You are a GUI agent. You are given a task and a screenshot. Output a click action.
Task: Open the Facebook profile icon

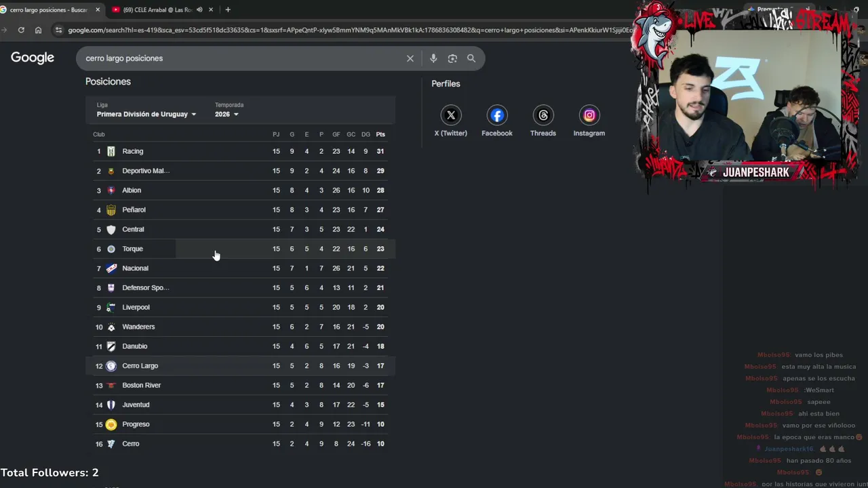tap(497, 115)
